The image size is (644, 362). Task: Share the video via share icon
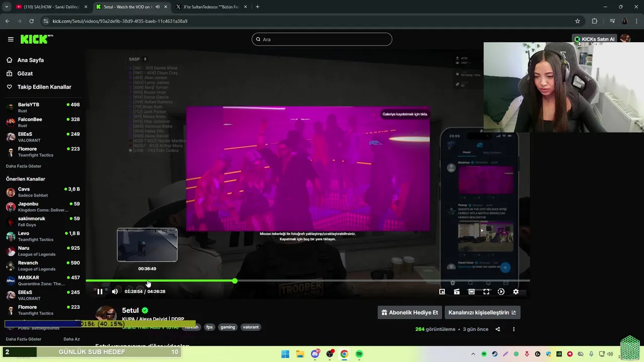pyautogui.click(x=498, y=329)
